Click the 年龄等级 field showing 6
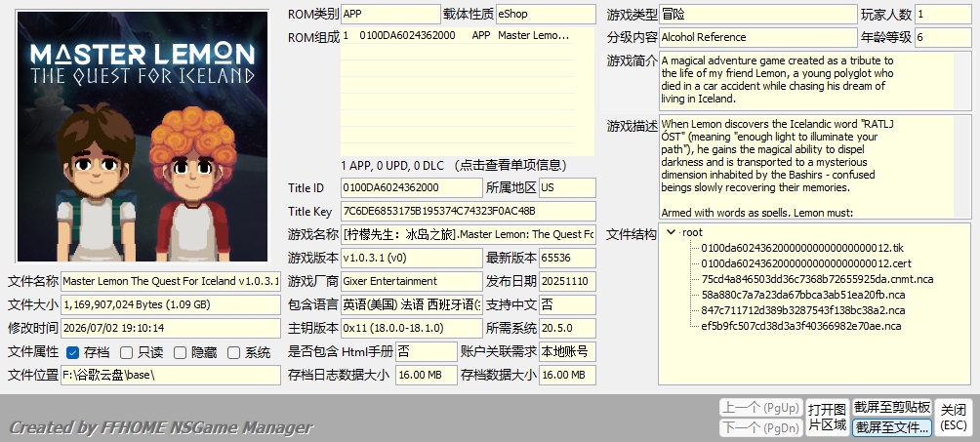 point(943,37)
